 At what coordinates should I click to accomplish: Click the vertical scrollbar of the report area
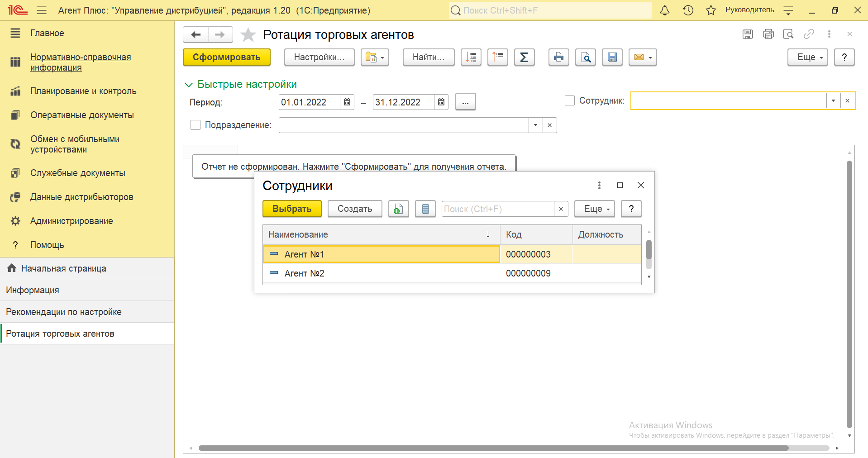(849, 294)
